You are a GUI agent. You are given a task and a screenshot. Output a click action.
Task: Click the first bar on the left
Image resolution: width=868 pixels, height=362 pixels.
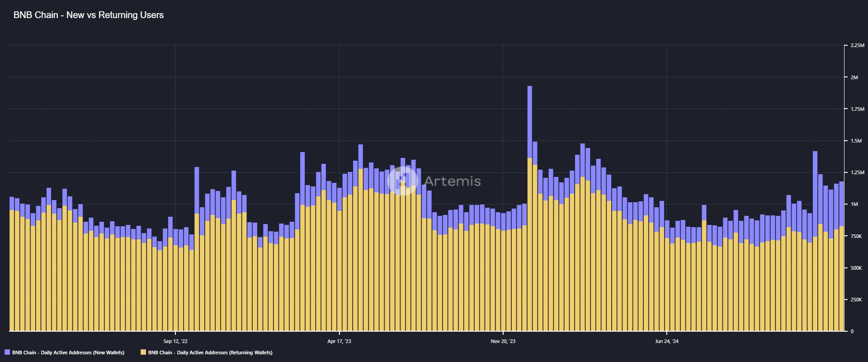coord(12,271)
